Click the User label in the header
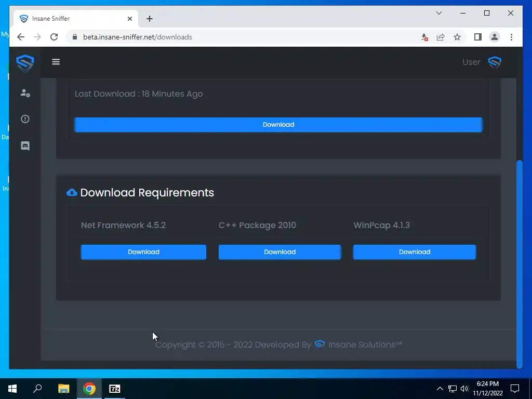Image resolution: width=532 pixels, height=399 pixels. (471, 62)
